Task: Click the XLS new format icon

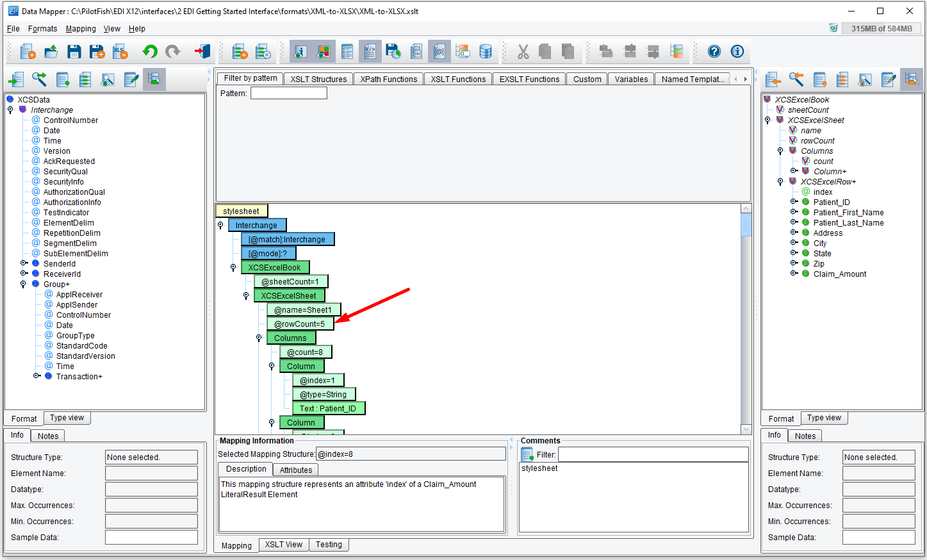Action: [x=120, y=52]
